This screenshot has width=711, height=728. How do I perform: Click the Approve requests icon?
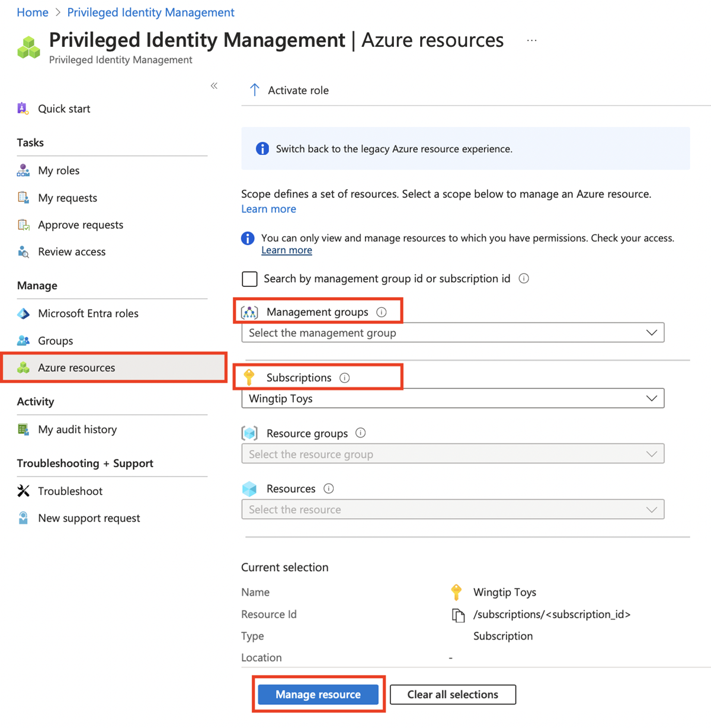pyautogui.click(x=23, y=225)
